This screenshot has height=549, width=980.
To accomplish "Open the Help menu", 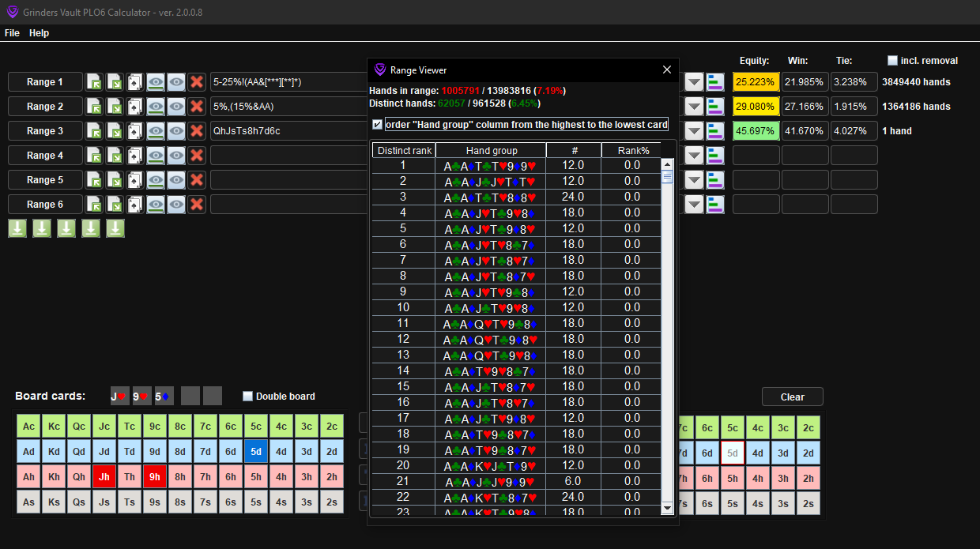I will pyautogui.click(x=39, y=32).
